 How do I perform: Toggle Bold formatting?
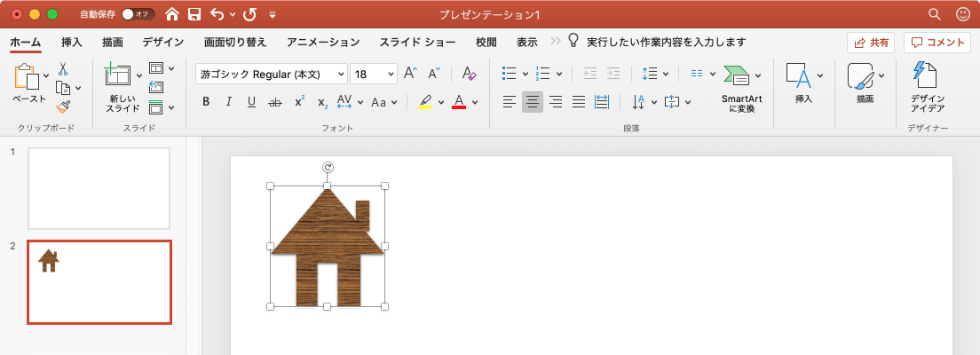(206, 102)
